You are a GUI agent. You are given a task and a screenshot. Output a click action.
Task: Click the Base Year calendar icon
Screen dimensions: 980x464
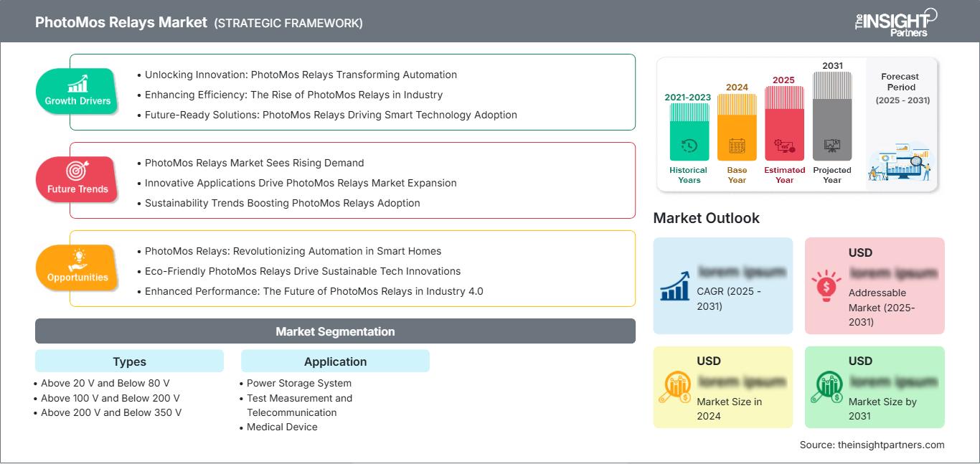point(737,146)
